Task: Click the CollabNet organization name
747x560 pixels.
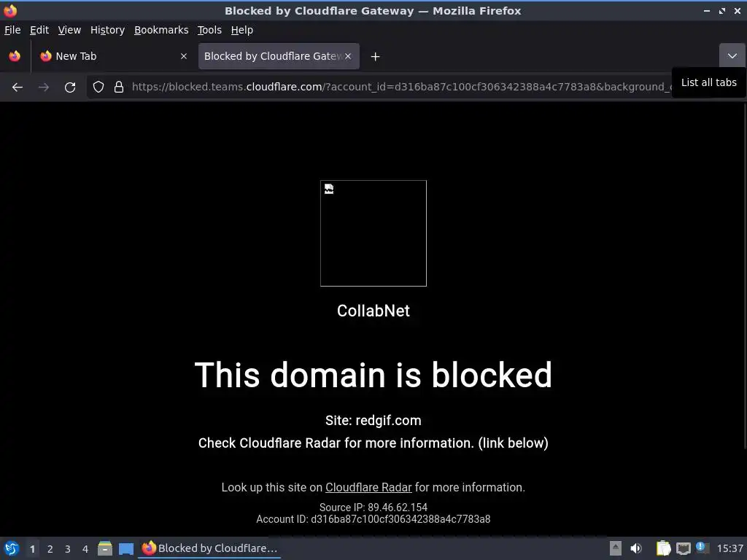Action: click(x=373, y=311)
